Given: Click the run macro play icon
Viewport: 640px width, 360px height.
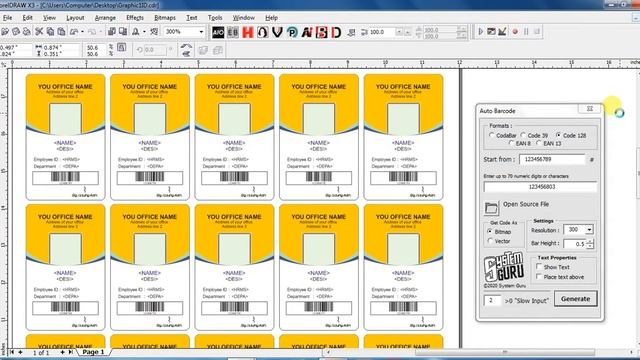Looking at the screenshot, I should tap(480, 32).
